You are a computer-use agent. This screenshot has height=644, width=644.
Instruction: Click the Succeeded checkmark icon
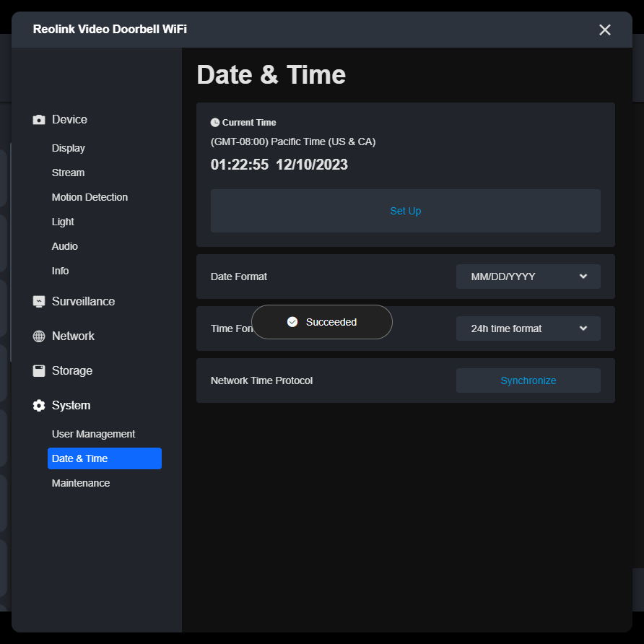[292, 322]
